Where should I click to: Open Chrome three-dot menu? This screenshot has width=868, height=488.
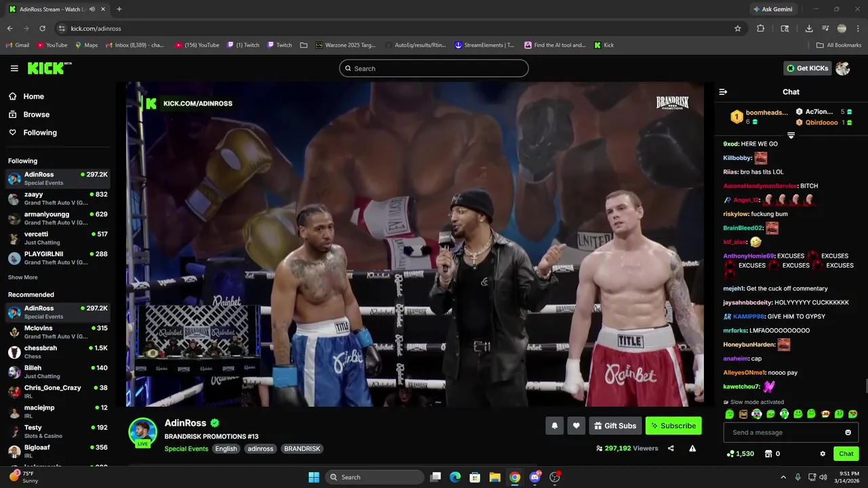click(x=858, y=28)
